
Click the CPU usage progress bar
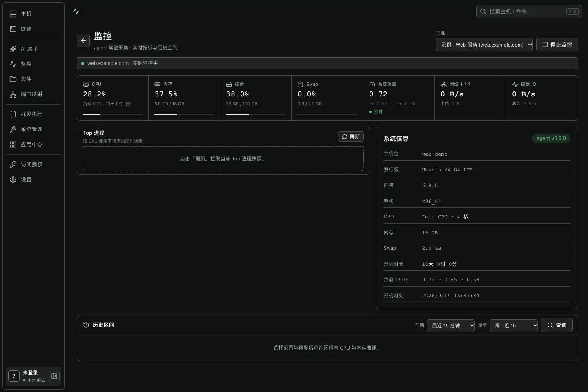[113, 114]
